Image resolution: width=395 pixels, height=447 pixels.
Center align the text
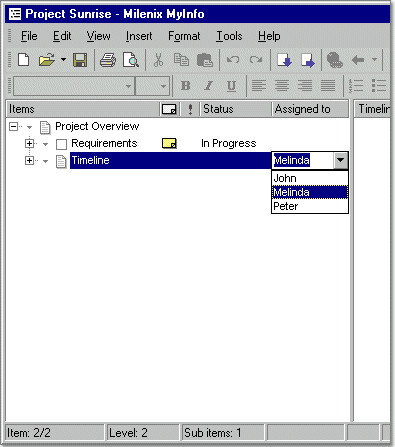282,86
